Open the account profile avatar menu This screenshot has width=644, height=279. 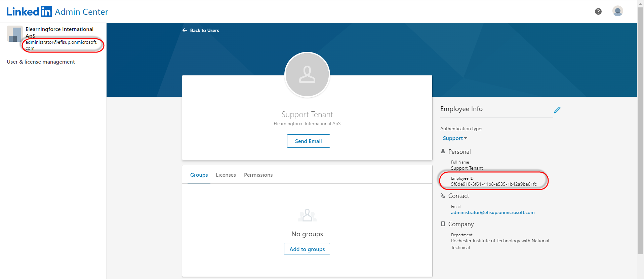click(x=618, y=11)
